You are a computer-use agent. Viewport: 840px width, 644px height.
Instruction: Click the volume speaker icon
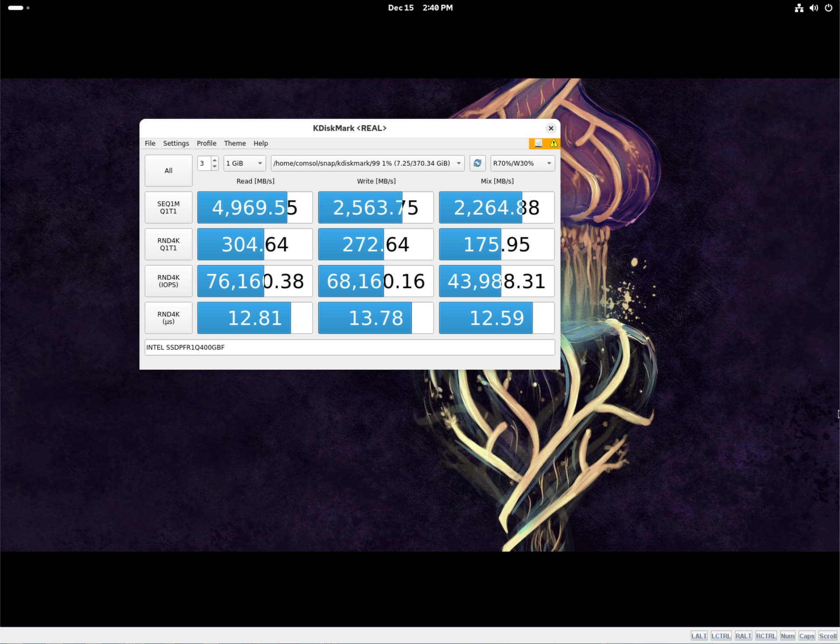pyautogui.click(x=813, y=8)
